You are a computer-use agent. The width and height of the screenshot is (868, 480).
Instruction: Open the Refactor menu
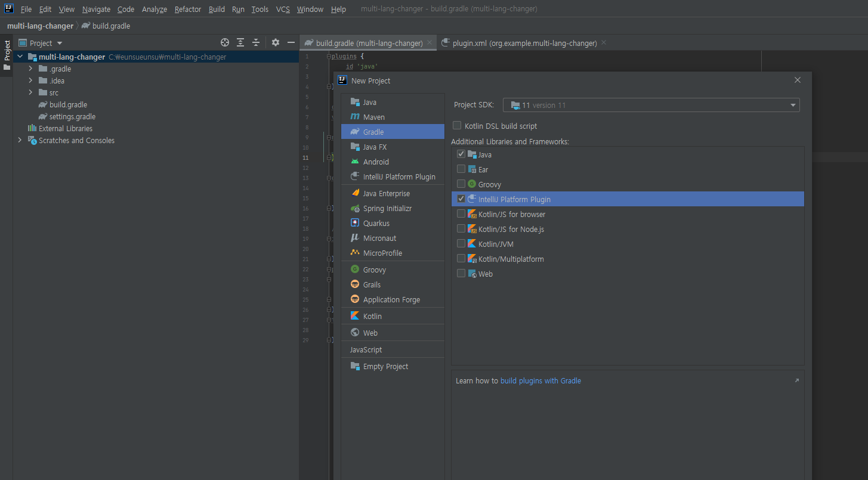click(x=188, y=9)
